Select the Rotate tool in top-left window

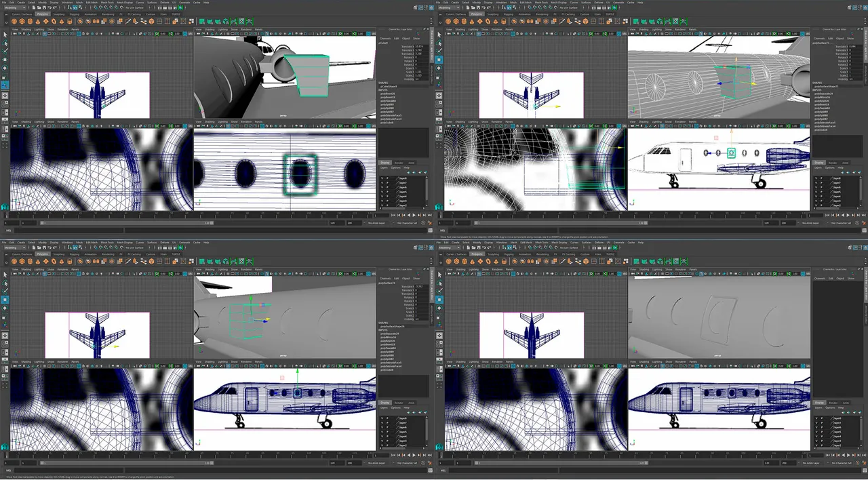click(5, 68)
